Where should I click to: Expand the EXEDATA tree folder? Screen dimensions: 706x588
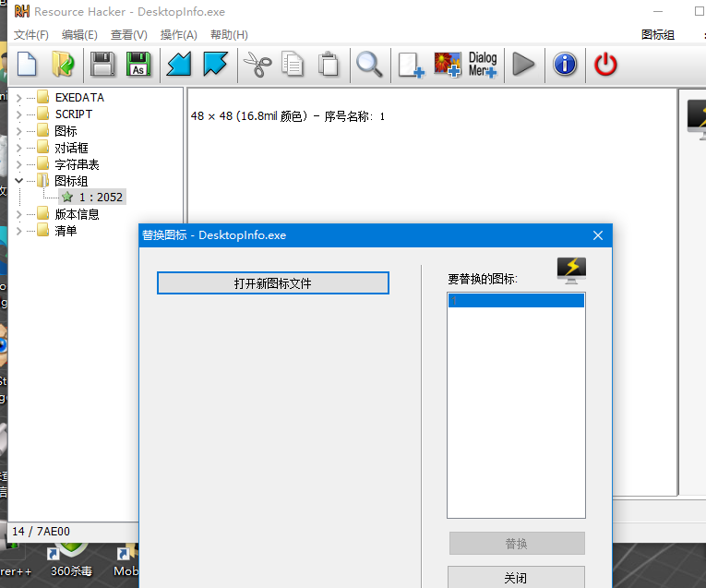19,98
